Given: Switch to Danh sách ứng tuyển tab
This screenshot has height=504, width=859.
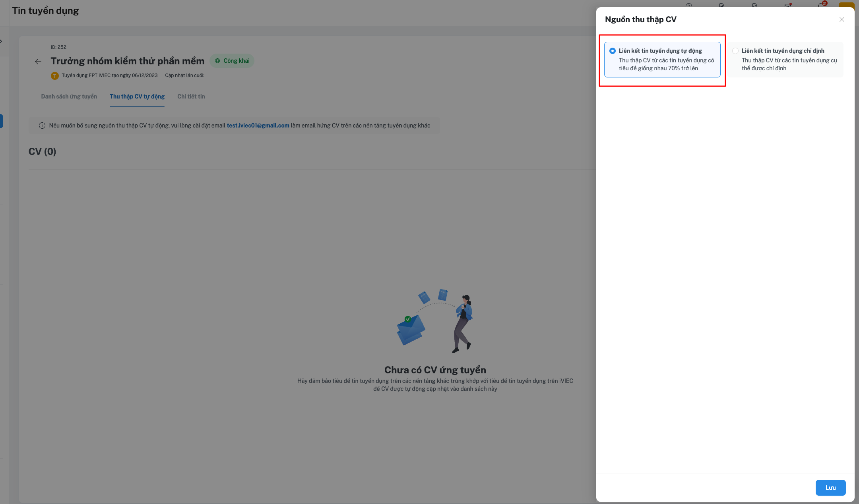Looking at the screenshot, I should (69, 97).
